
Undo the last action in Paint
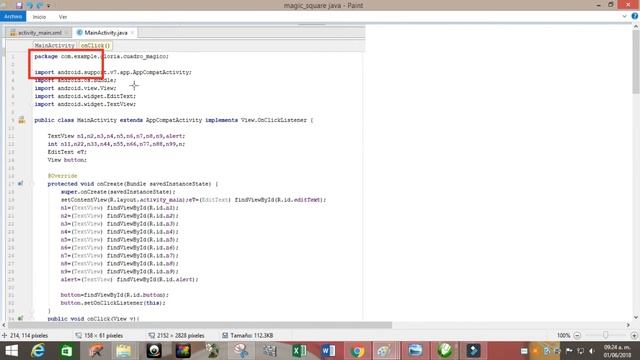point(29,5)
